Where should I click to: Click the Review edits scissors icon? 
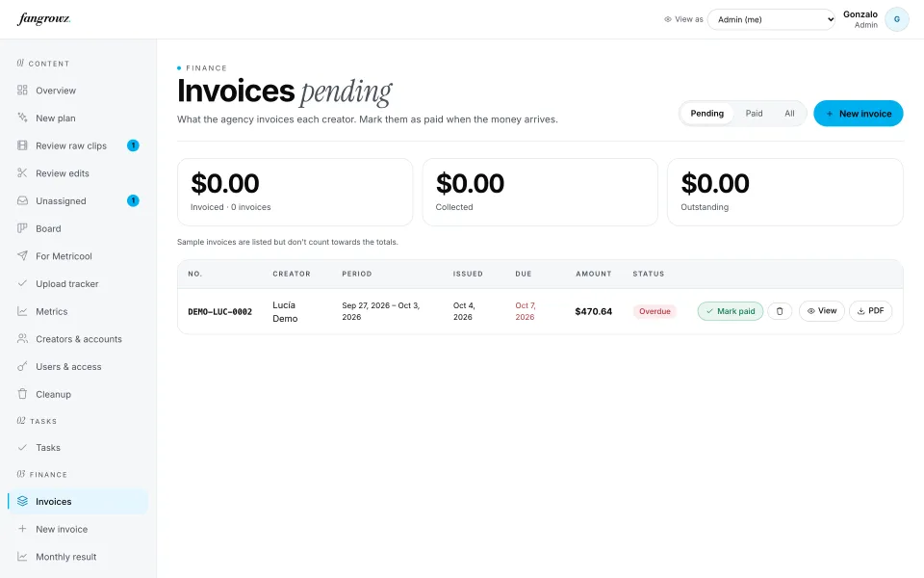[x=22, y=172]
